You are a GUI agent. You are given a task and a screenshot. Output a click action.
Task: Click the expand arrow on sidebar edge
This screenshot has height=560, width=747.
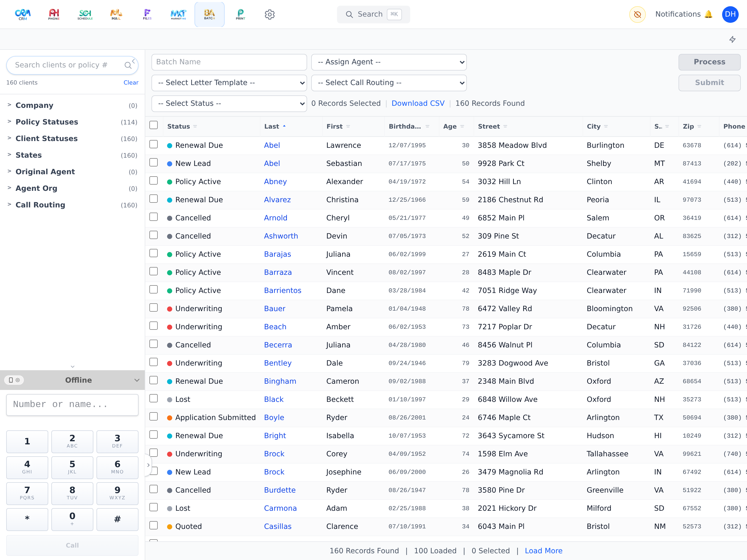tap(148, 465)
